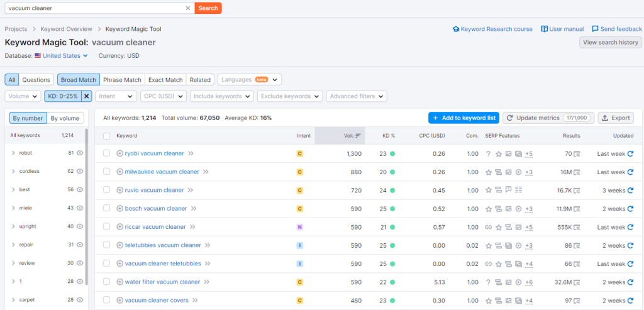Click the I intent badge for teletubbies vacuum cleaner
This screenshot has height=310, width=644.
tap(300, 245)
